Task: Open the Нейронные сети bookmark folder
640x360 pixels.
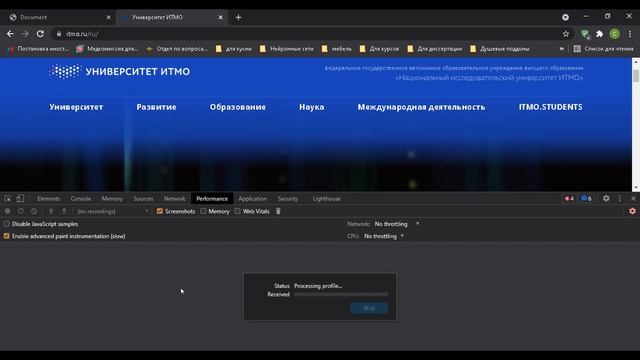Action: tap(287, 49)
